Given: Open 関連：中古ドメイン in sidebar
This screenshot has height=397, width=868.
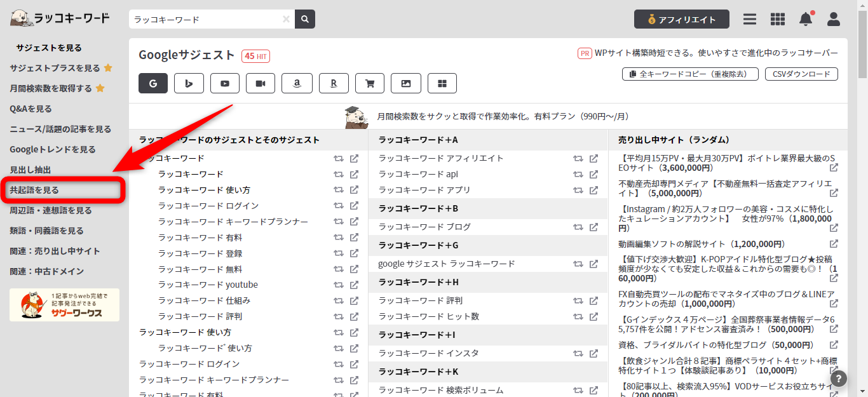Looking at the screenshot, I should [46, 271].
